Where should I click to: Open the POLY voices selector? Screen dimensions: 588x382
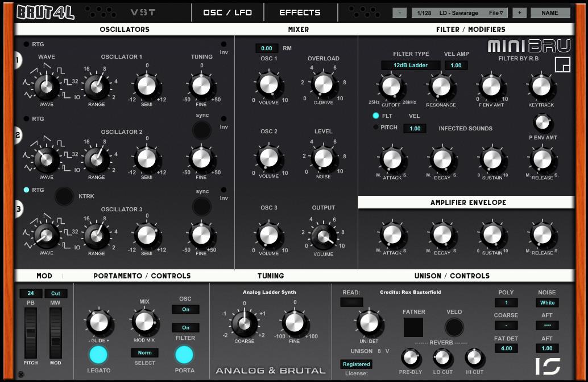pyautogui.click(x=506, y=303)
